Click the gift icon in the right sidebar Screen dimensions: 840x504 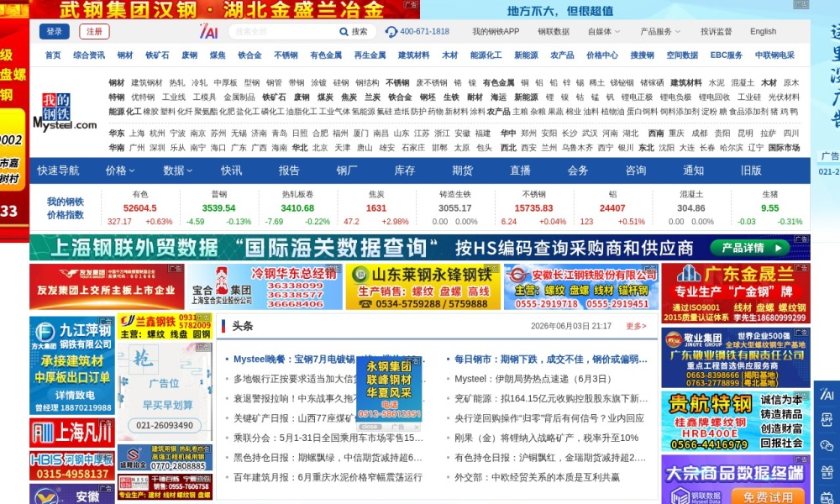(x=827, y=471)
